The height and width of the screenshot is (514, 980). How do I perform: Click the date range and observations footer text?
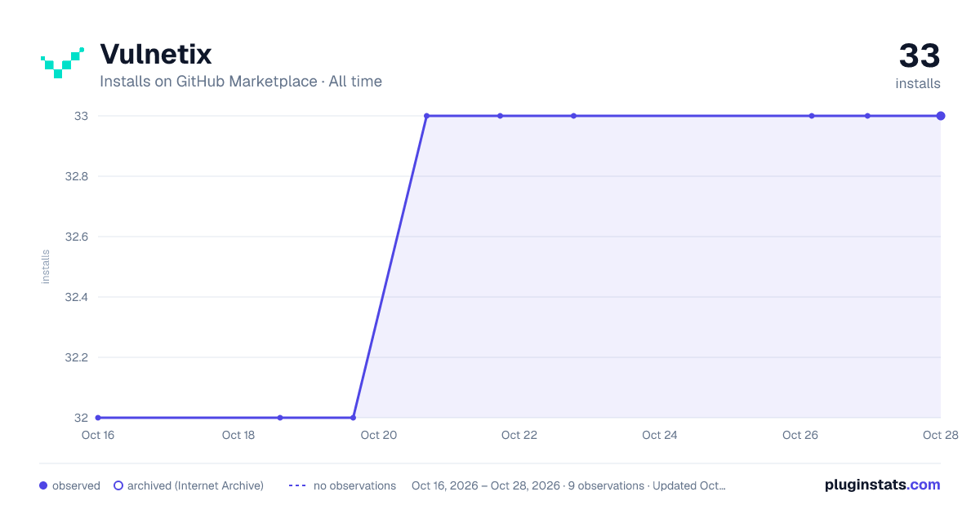(568, 485)
